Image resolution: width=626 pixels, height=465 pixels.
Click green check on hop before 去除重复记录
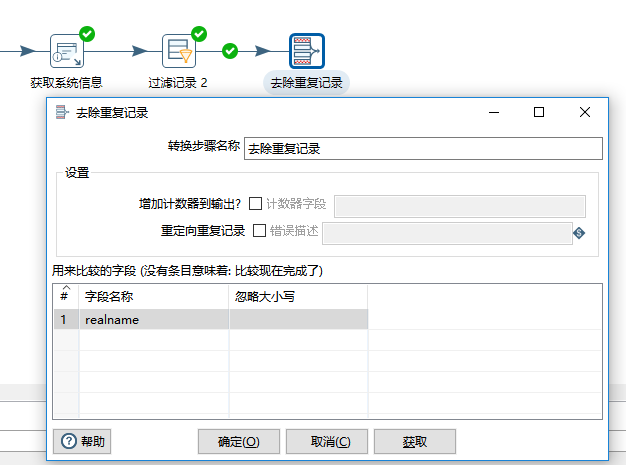tap(230, 51)
